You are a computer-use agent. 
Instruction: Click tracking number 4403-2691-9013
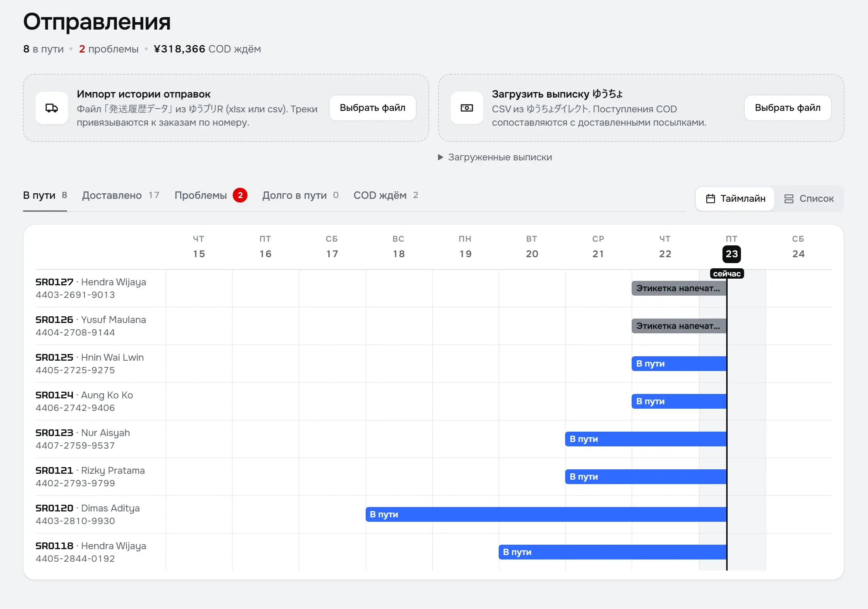pos(75,295)
